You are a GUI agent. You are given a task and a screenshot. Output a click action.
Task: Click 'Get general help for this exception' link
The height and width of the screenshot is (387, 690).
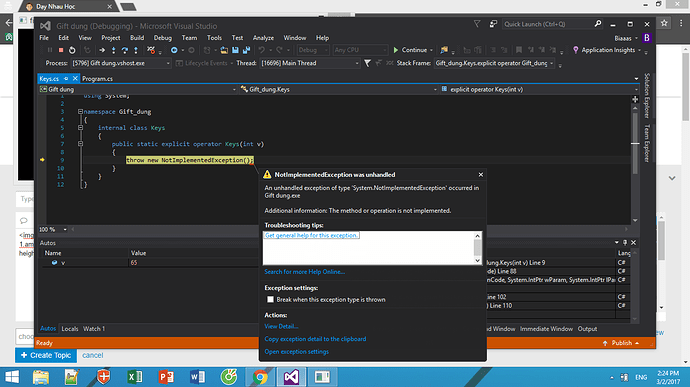click(x=312, y=236)
